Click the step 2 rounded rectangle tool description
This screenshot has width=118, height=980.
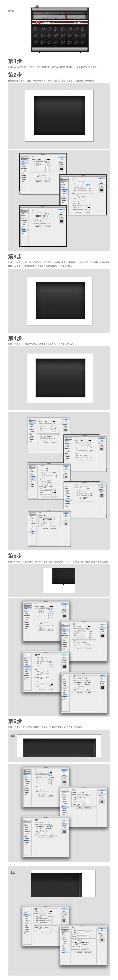click(x=52, y=81)
